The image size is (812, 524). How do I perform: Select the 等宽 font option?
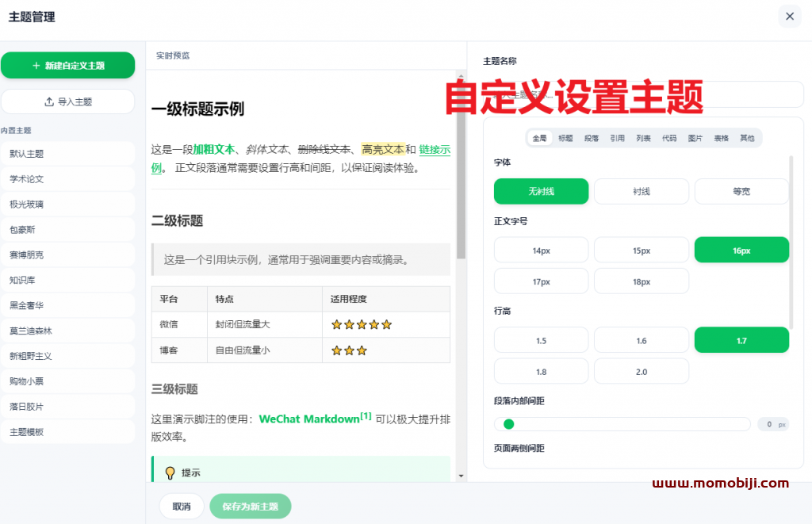pos(741,191)
